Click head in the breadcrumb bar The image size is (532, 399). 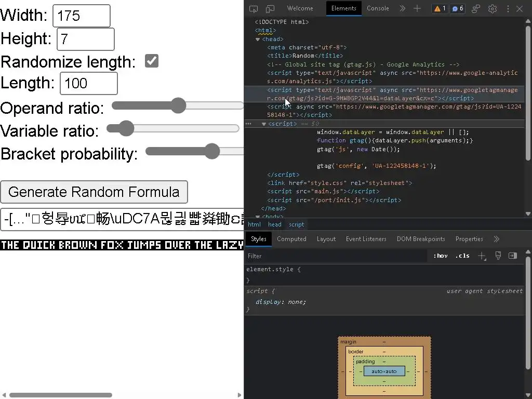click(x=274, y=224)
